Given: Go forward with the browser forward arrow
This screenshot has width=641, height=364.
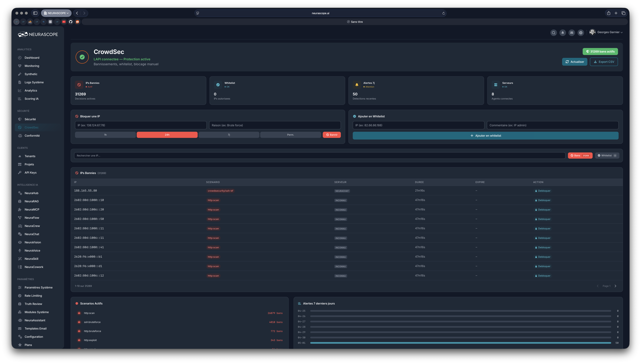Looking at the screenshot, I should pos(84,13).
